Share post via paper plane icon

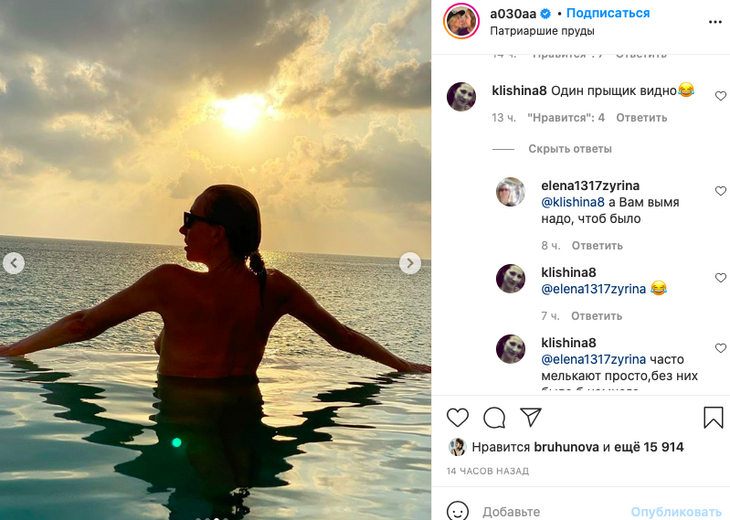pyautogui.click(x=531, y=417)
